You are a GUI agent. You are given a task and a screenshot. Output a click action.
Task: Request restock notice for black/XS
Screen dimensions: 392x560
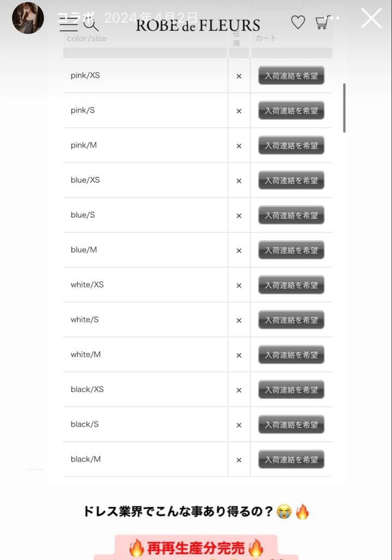coord(291,389)
